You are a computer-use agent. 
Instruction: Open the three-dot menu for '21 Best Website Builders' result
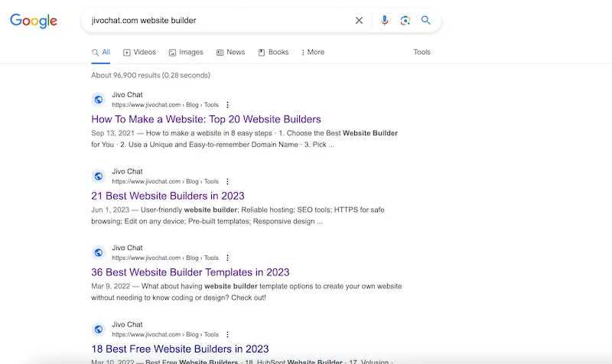227,181
